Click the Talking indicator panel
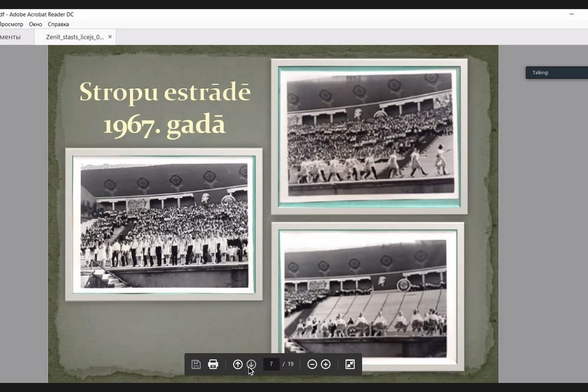588x392 pixels. [556, 73]
